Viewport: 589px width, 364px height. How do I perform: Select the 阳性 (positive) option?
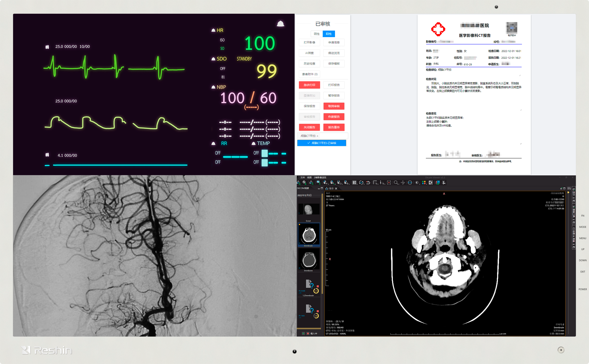(x=329, y=34)
